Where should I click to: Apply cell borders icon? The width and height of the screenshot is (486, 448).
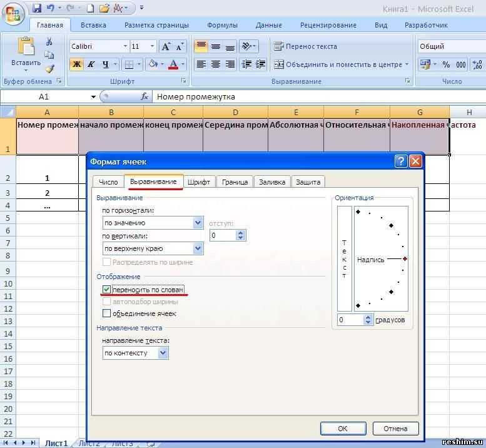tap(129, 64)
